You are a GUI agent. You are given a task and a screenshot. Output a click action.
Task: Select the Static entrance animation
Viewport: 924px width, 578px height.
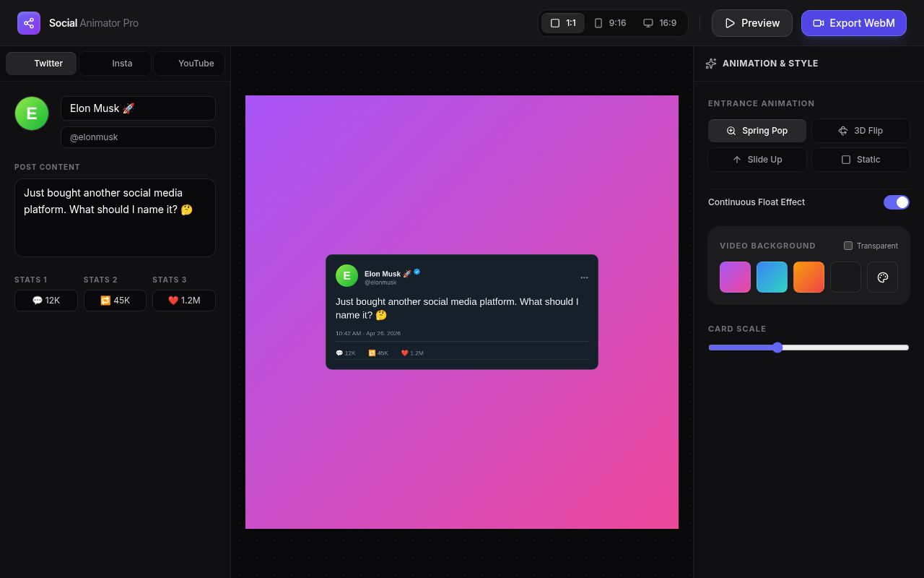point(860,160)
